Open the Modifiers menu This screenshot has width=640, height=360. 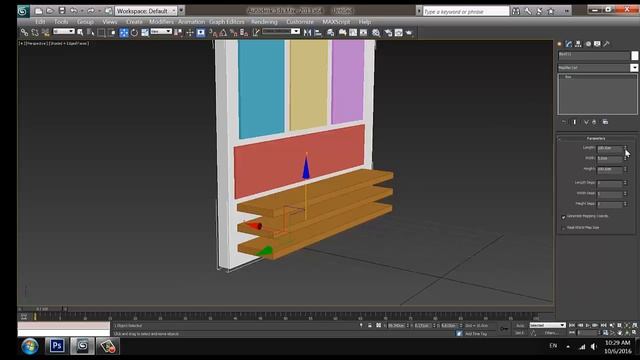[x=161, y=22]
